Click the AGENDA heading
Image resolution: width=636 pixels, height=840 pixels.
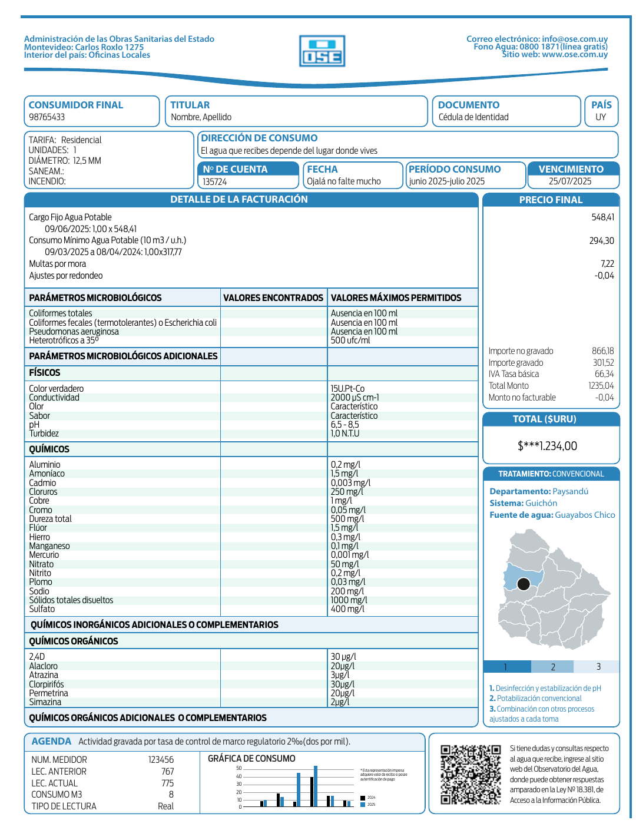point(51,741)
